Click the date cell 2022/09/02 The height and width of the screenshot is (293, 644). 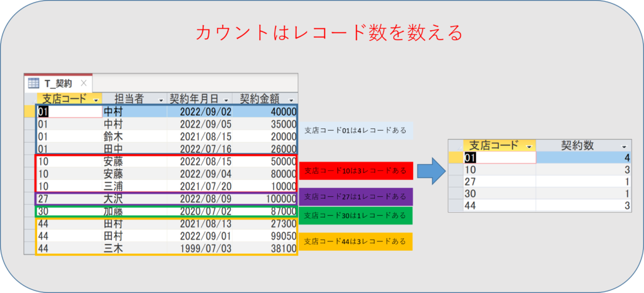click(x=199, y=111)
